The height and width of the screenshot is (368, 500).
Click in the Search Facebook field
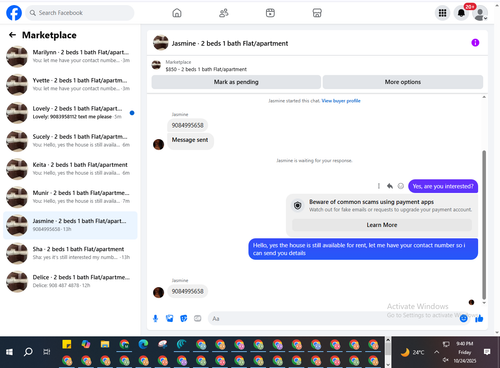(80, 13)
